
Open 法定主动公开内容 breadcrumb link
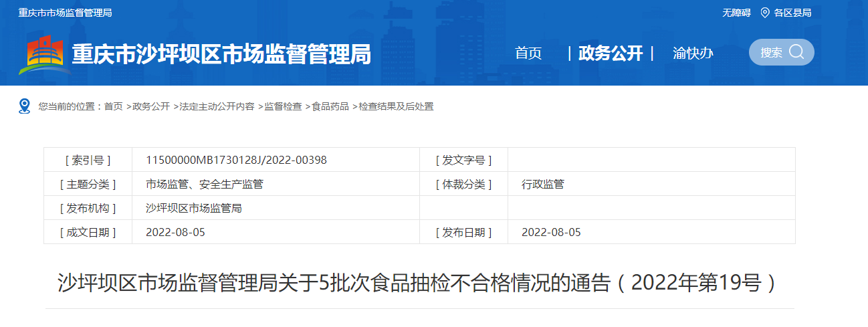click(217, 106)
